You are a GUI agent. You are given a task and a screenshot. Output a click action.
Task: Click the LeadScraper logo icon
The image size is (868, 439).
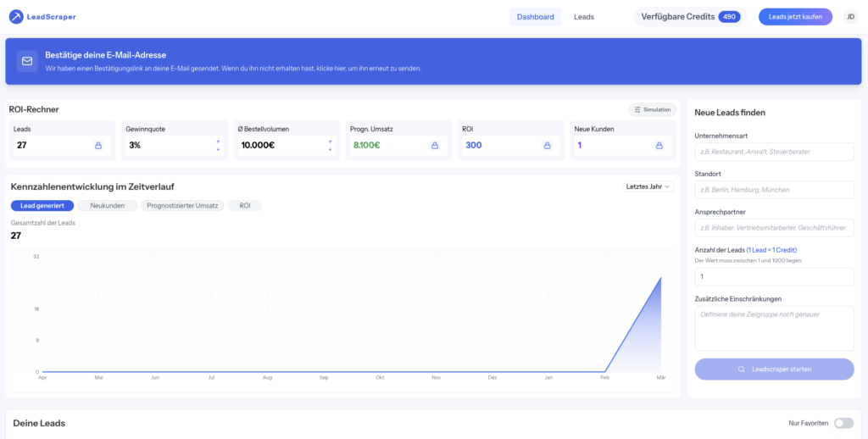pyautogui.click(x=16, y=16)
